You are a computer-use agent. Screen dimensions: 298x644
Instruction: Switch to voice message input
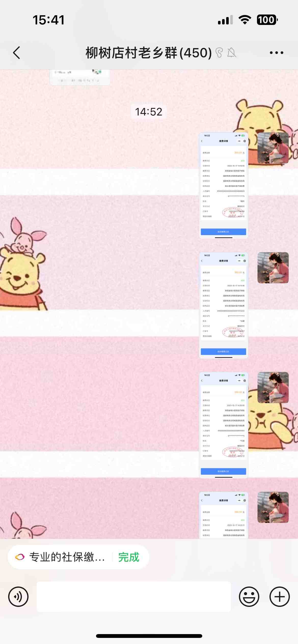[x=18, y=596]
